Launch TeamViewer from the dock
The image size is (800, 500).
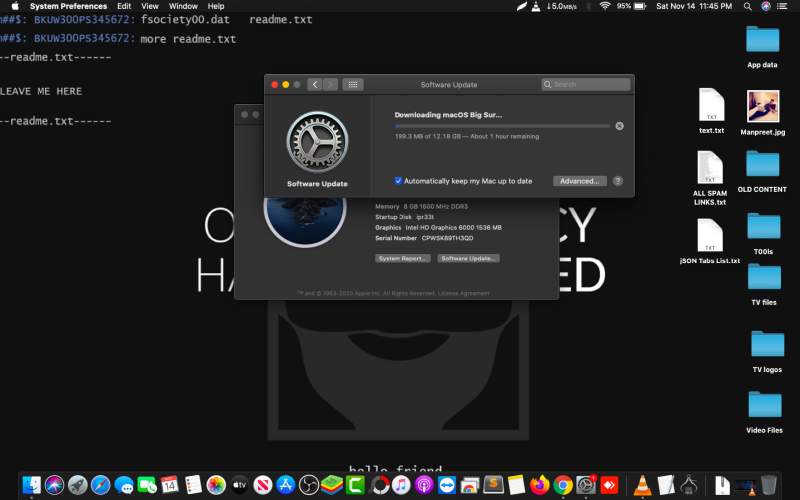447,485
